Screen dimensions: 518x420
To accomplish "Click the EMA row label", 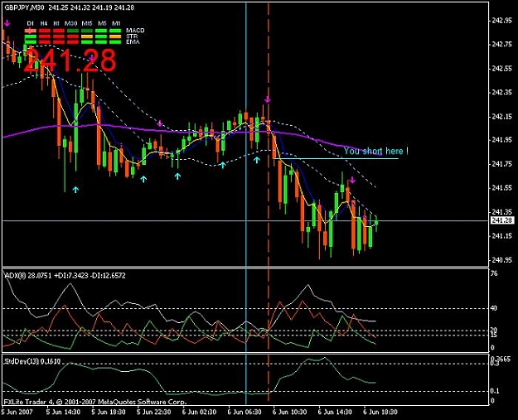I will [x=133, y=42].
